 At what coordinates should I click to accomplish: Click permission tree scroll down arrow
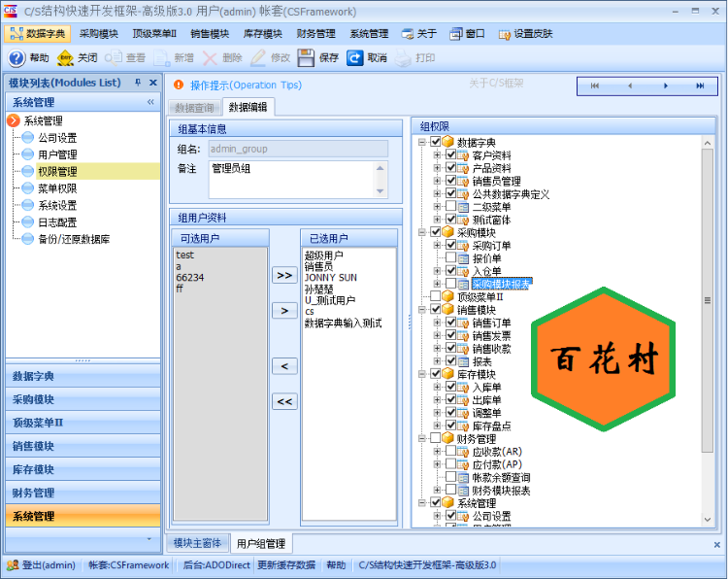point(707,520)
